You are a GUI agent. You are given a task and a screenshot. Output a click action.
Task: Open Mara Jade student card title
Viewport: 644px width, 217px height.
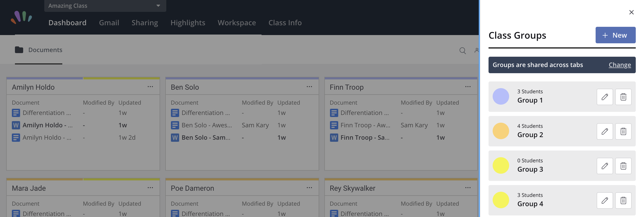coord(29,188)
